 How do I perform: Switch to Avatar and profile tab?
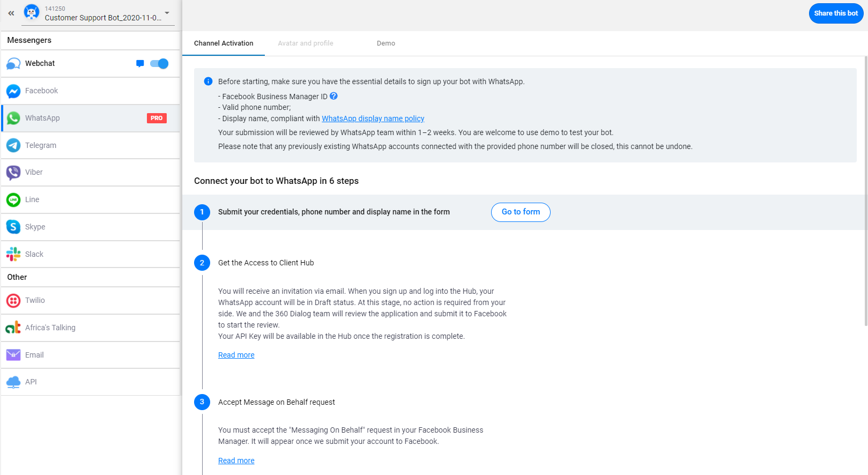coord(306,43)
